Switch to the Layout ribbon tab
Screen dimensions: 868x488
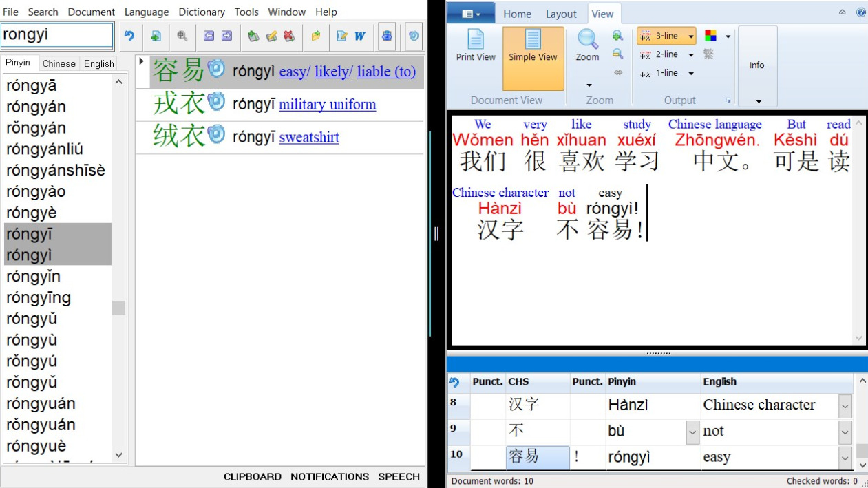pyautogui.click(x=561, y=14)
